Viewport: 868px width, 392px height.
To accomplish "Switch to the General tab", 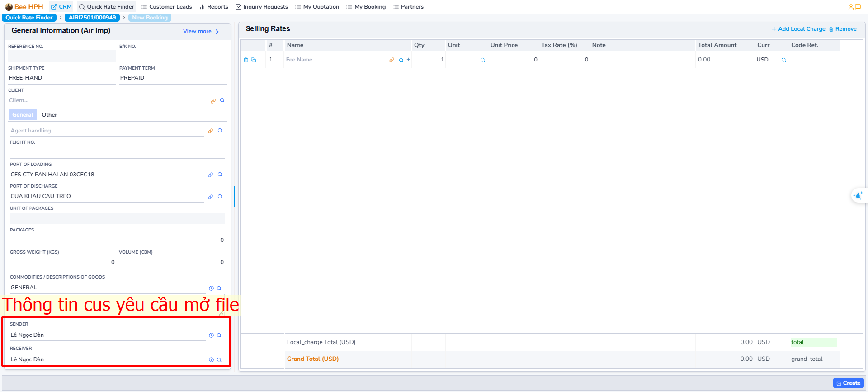I will [23, 115].
